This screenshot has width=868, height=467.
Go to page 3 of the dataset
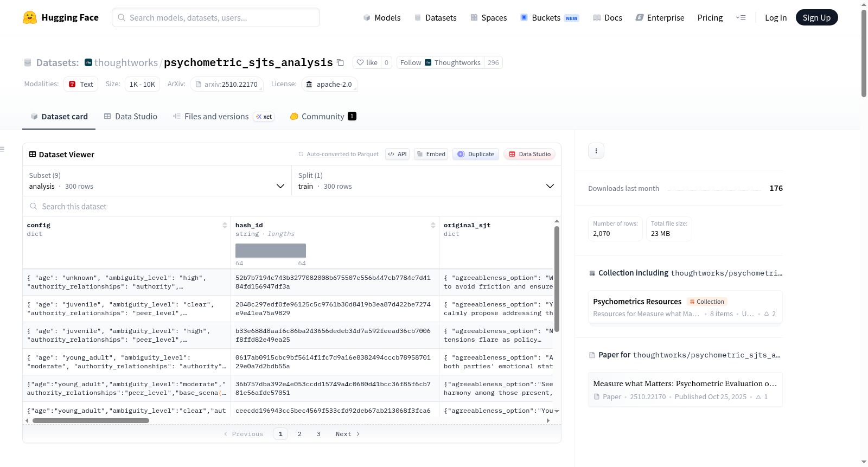(318, 434)
